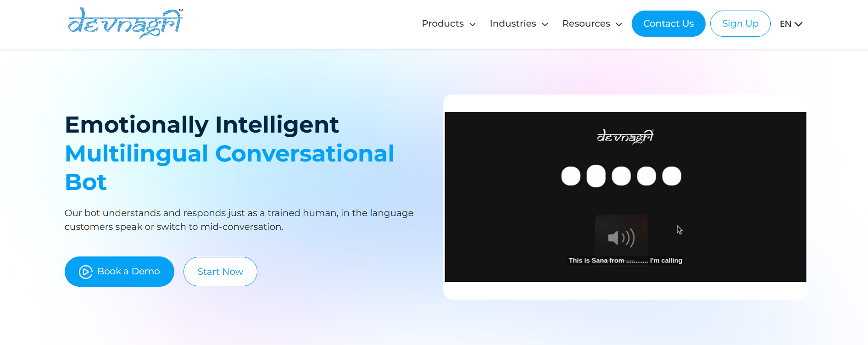Image resolution: width=868 pixels, height=345 pixels.
Task: Click the 'Emotionally Intelligent' heading
Action: 202,124
